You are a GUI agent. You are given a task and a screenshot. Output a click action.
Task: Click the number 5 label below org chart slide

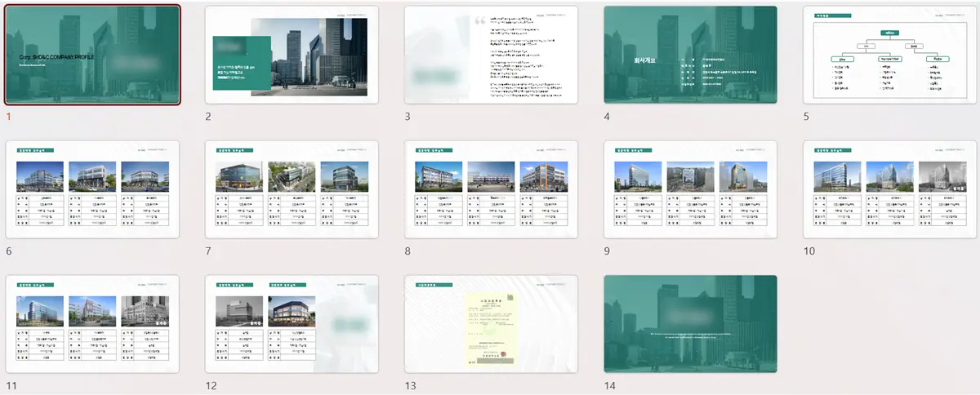[807, 117]
